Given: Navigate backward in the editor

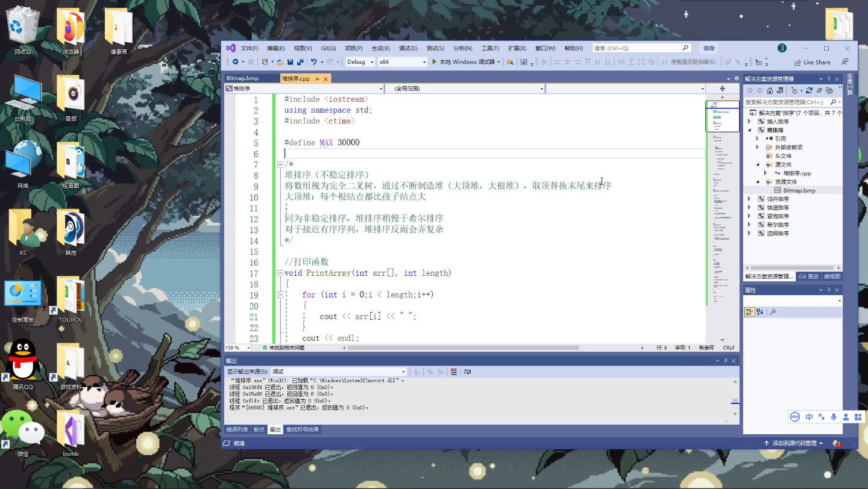Looking at the screenshot, I should (x=236, y=61).
